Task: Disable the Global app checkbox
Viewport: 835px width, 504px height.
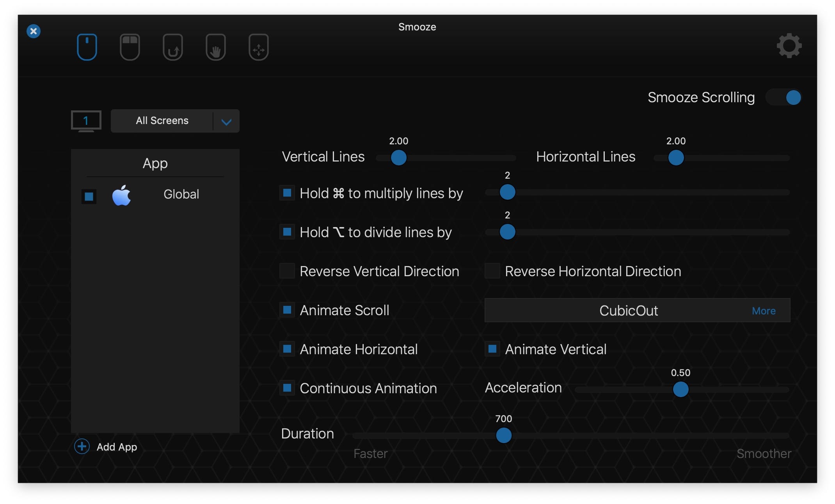Action: click(x=89, y=196)
